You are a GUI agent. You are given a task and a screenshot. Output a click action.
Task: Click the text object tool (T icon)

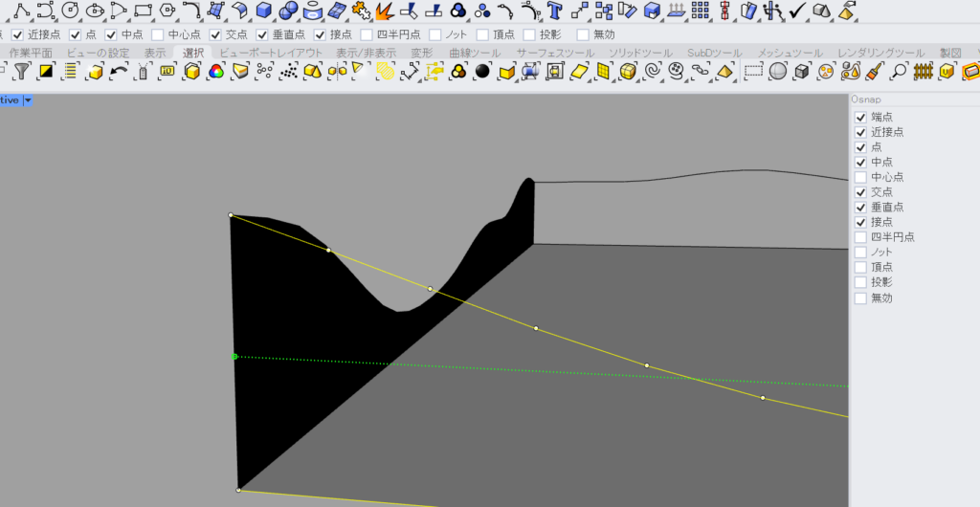tap(554, 11)
